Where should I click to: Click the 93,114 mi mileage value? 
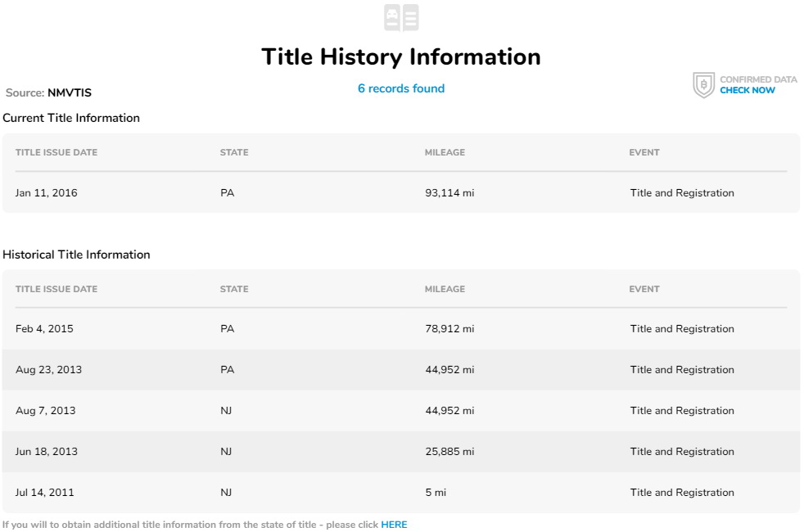click(449, 193)
